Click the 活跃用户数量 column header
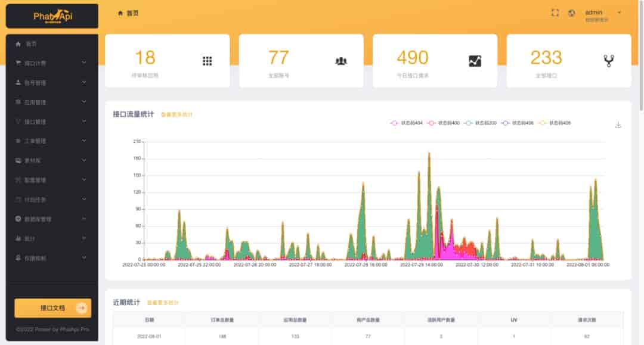The image size is (644, 345). [x=441, y=319]
